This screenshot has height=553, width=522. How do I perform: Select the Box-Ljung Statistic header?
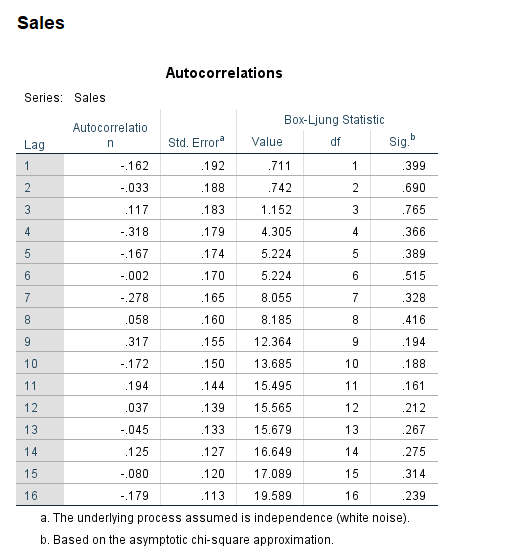[334, 120]
